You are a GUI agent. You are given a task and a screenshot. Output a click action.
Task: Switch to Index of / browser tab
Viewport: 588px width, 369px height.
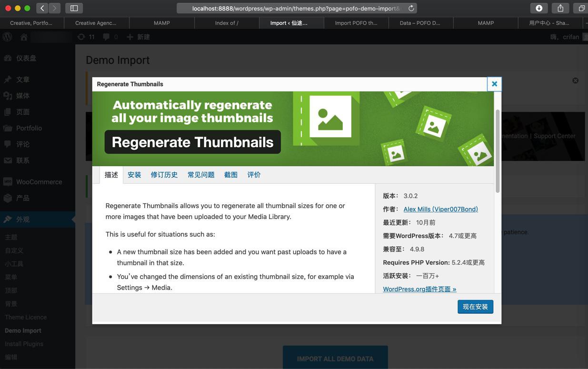(227, 23)
